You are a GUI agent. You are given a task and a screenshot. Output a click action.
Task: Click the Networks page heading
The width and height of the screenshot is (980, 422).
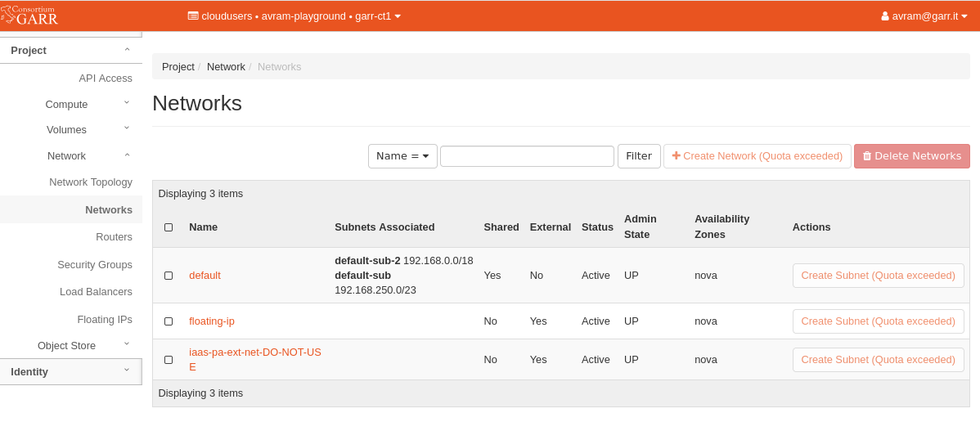tap(197, 103)
